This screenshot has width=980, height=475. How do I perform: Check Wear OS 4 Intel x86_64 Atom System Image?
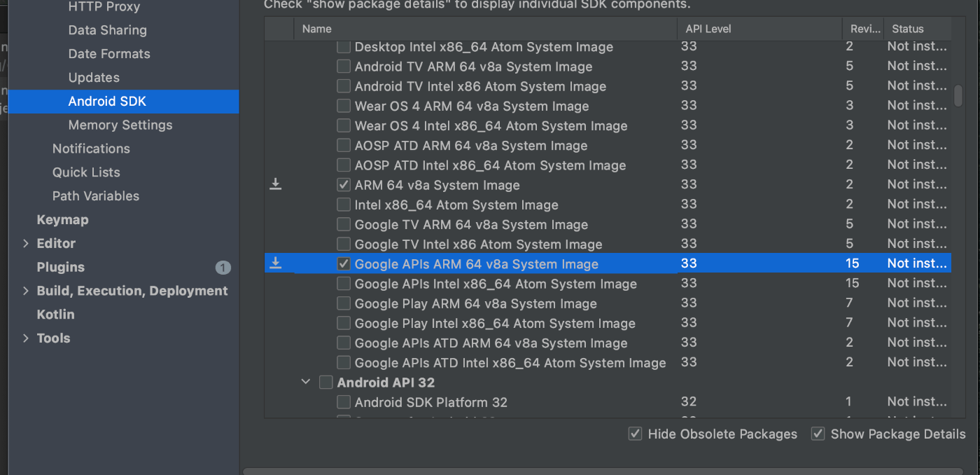pyautogui.click(x=344, y=126)
